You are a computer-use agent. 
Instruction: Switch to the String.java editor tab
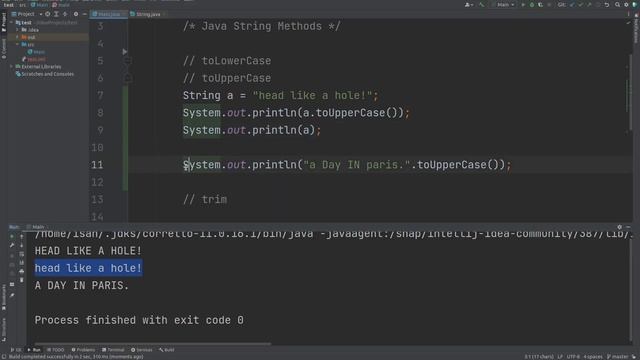(148, 14)
